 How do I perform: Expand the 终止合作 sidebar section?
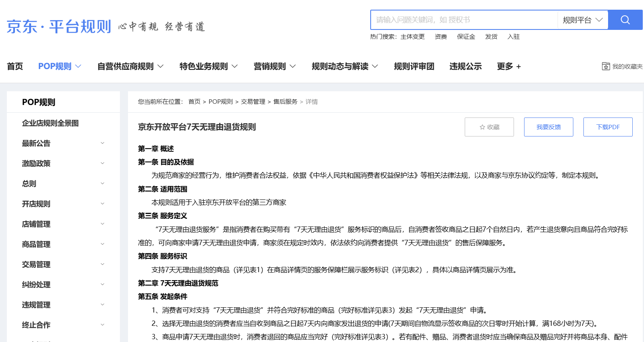pyautogui.click(x=103, y=325)
